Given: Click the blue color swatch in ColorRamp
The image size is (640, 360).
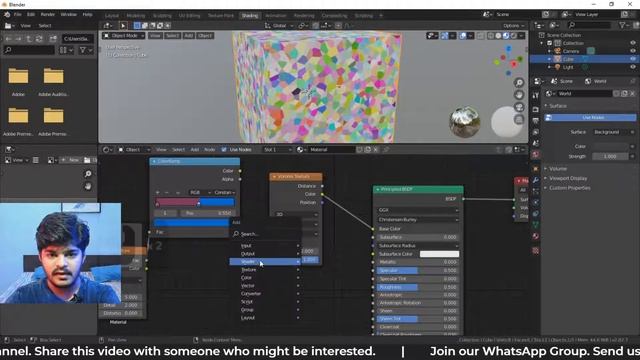Looking at the screenshot, I should click(191, 222).
